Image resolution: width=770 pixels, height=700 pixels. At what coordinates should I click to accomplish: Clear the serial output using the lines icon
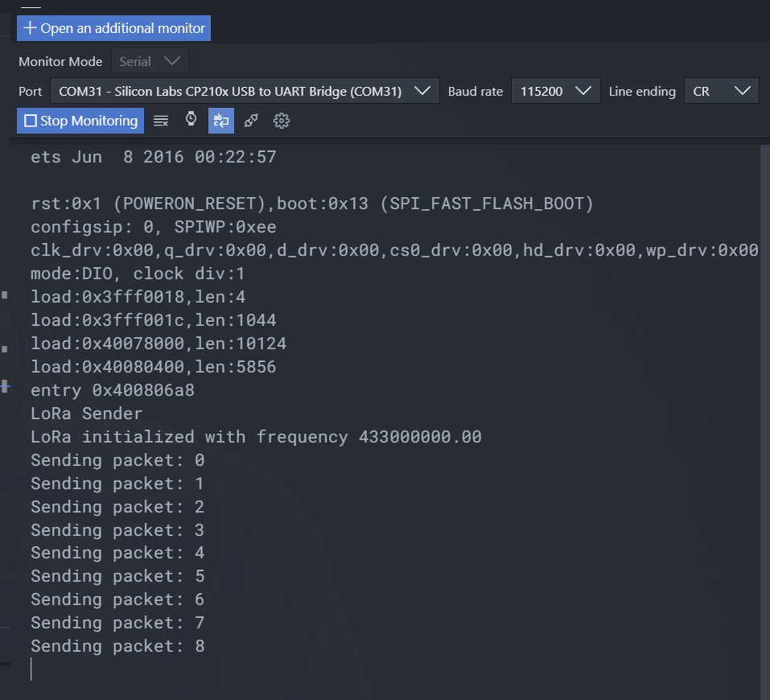(161, 121)
